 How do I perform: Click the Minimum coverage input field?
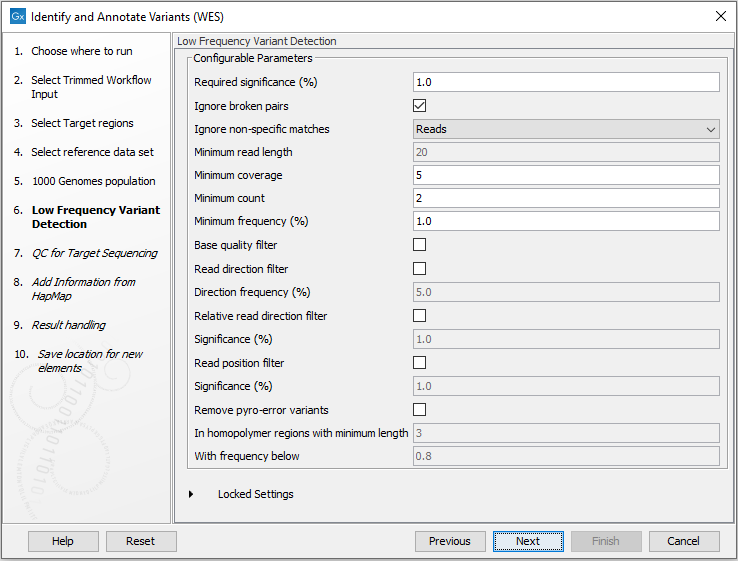pyautogui.click(x=566, y=175)
